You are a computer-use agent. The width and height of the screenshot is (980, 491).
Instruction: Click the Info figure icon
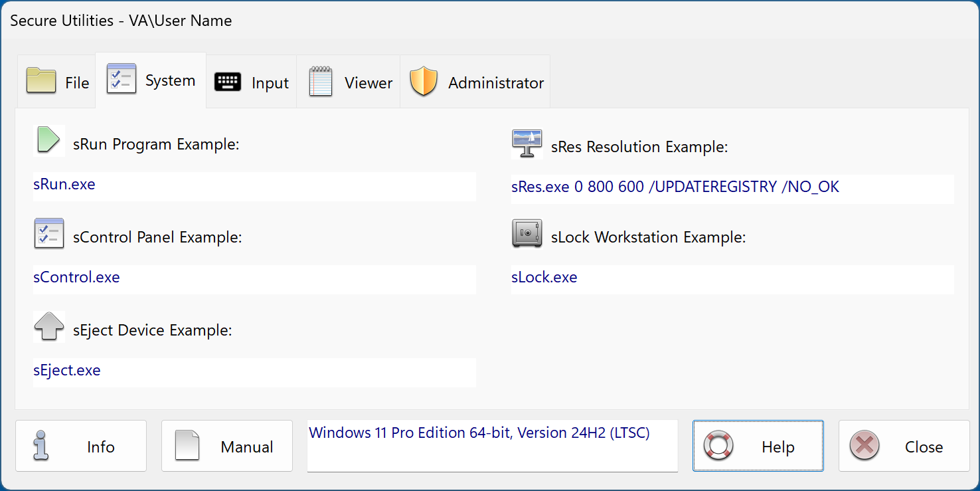(40, 446)
